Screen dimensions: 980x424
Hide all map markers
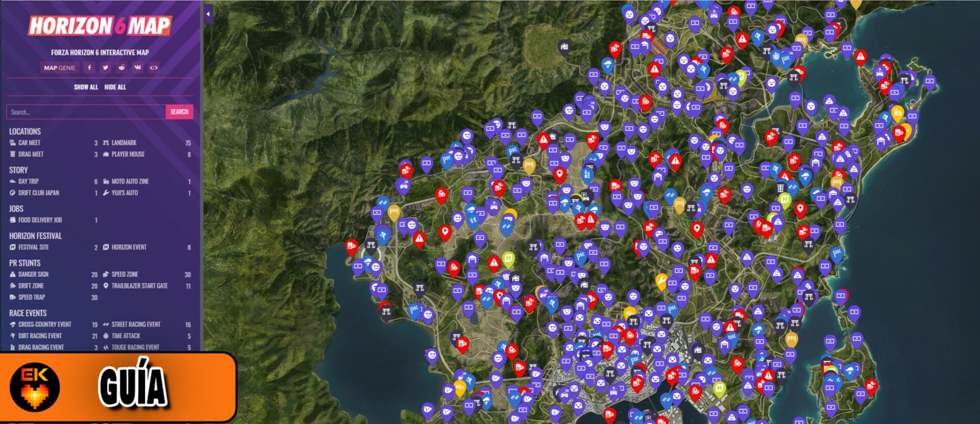click(115, 87)
